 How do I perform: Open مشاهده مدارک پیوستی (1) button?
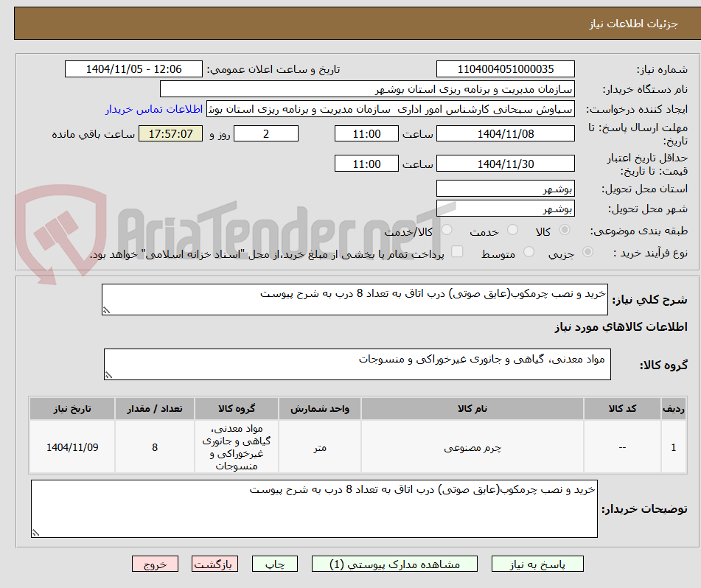[x=394, y=564]
